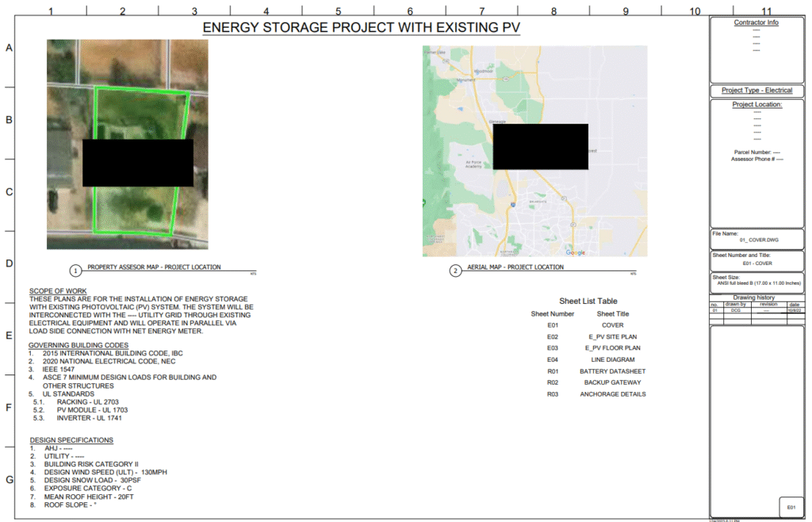The width and height of the screenshot is (812, 522).
Task: Click column grid label '11' on top border
Action: click(767, 11)
